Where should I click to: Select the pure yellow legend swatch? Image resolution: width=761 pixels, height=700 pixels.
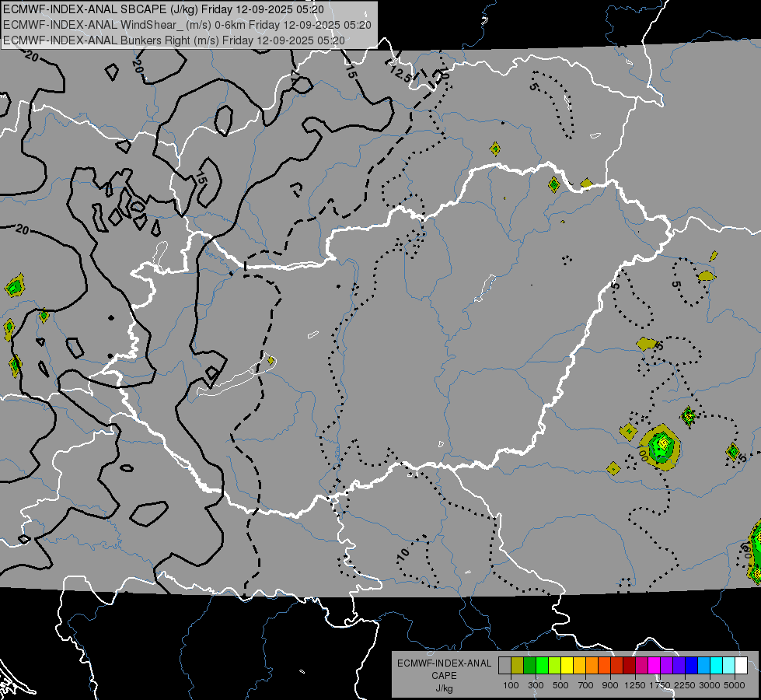click(567, 666)
